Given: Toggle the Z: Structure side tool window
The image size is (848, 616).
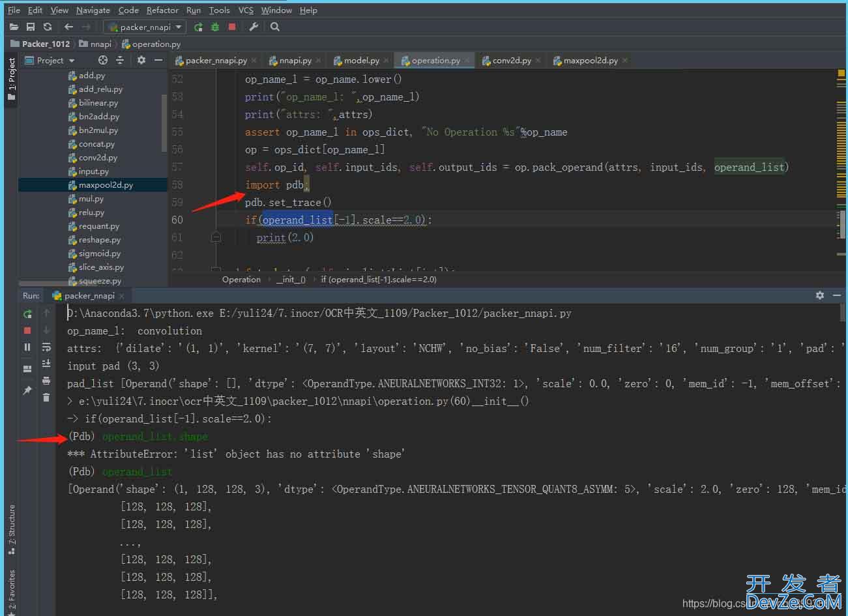Looking at the screenshot, I should [11, 529].
